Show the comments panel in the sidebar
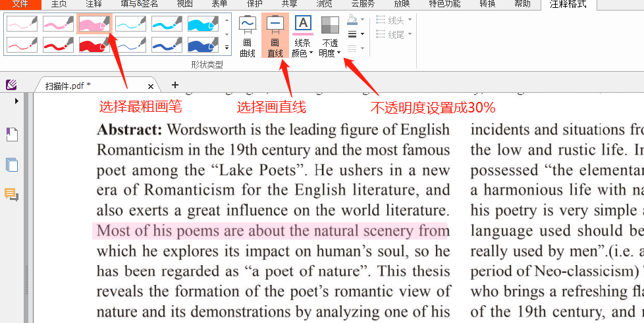This screenshot has height=323, width=644. (x=12, y=194)
